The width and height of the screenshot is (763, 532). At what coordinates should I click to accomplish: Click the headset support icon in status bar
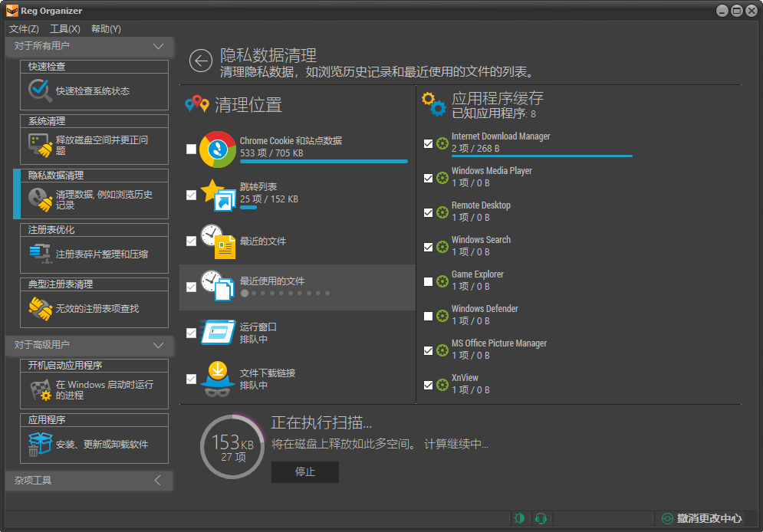[x=541, y=518]
